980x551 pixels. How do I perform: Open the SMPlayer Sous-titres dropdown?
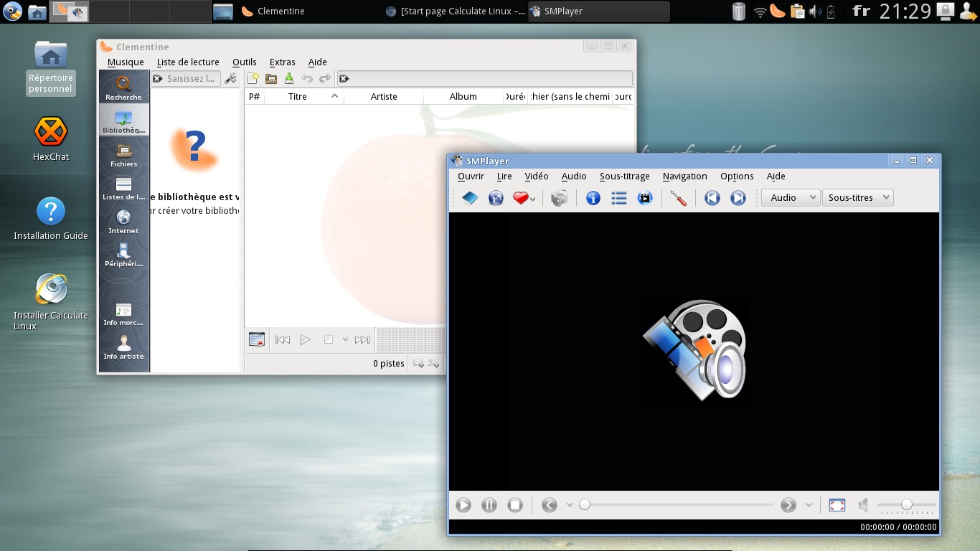pyautogui.click(x=857, y=198)
